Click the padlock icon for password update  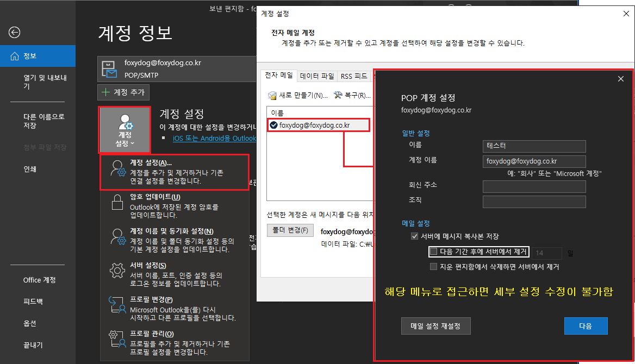117,202
